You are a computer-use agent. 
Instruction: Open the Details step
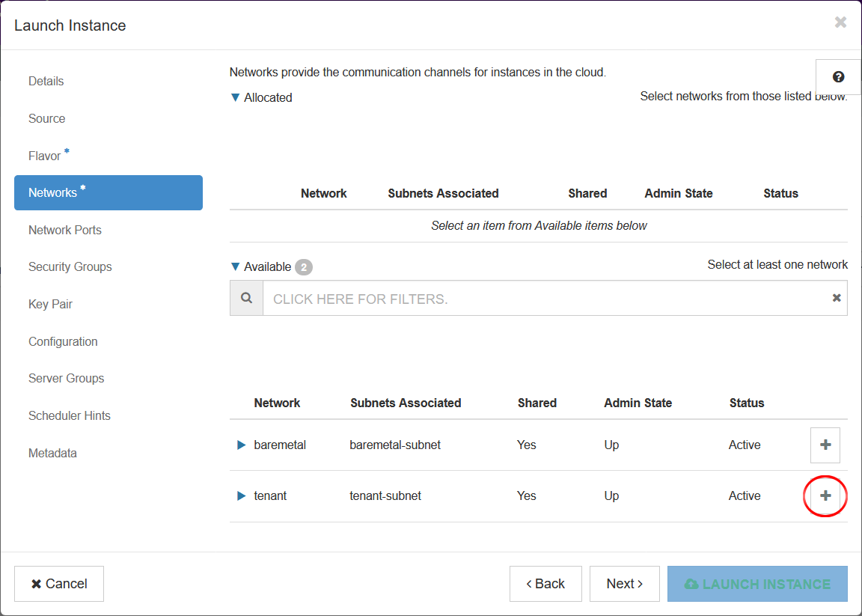coord(46,81)
